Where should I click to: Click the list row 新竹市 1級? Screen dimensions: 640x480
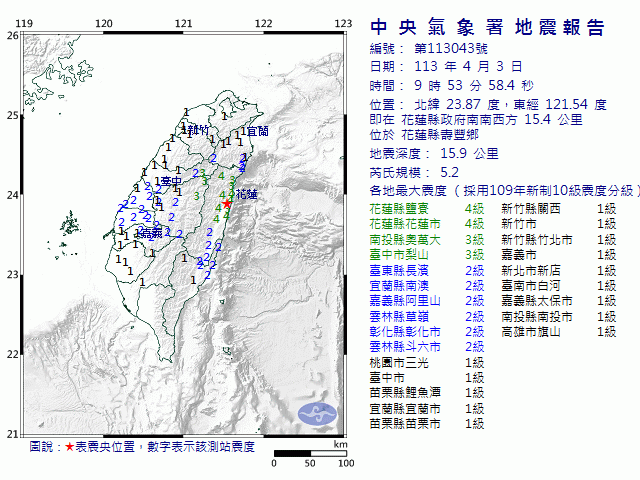[x=558, y=224]
